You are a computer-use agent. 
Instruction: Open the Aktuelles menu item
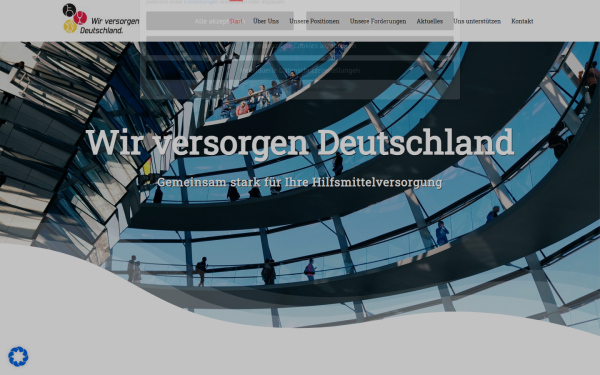[x=430, y=21]
